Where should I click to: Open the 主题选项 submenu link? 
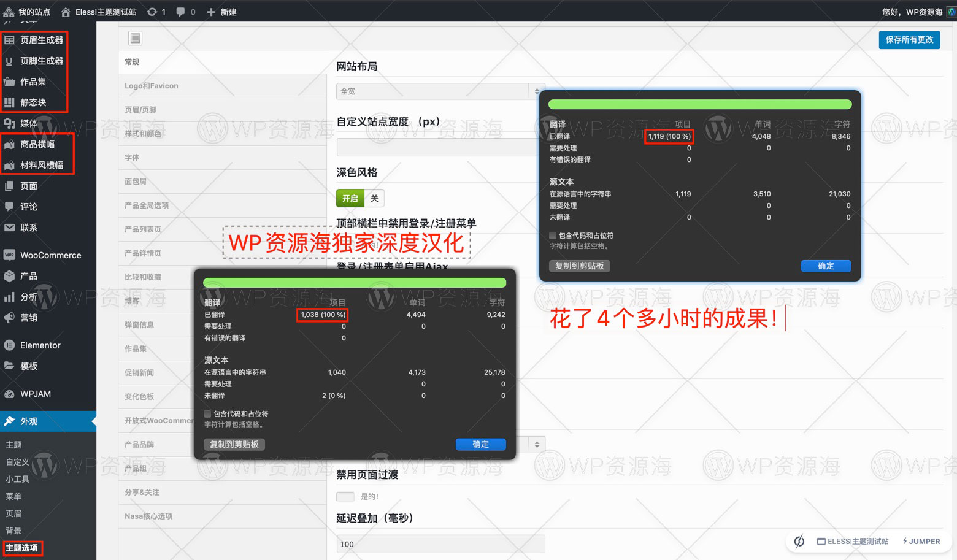[x=22, y=548]
